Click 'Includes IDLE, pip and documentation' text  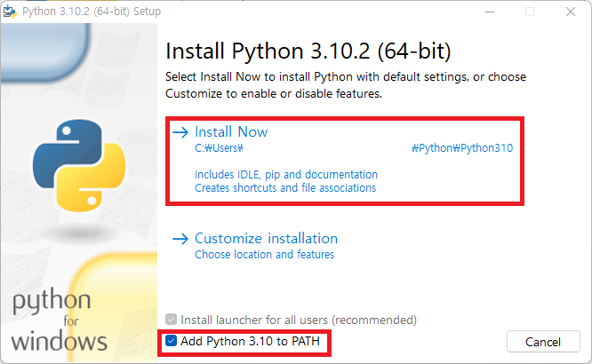click(x=286, y=175)
